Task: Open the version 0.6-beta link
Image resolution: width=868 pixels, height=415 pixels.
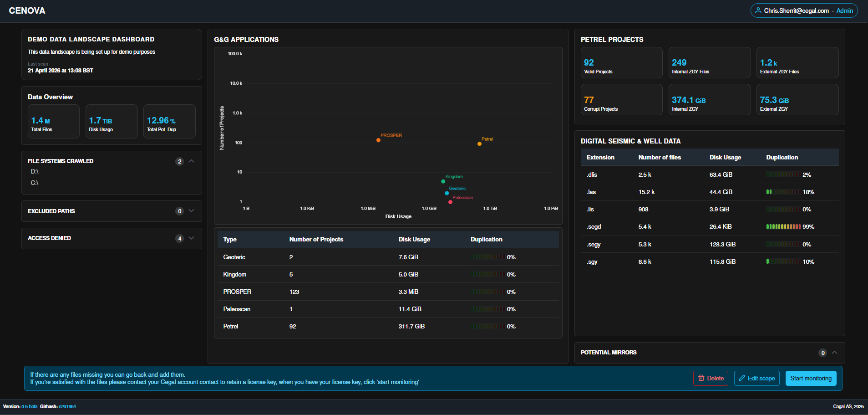Action: (x=30, y=406)
